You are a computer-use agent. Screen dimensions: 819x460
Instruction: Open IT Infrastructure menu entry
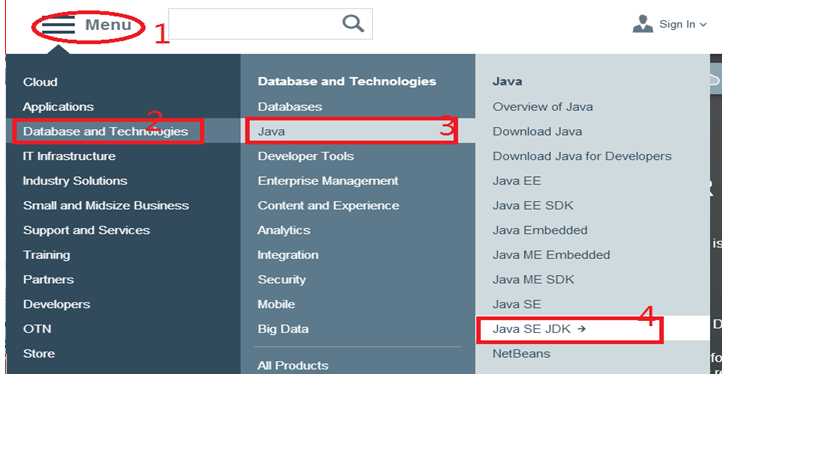pos(69,156)
